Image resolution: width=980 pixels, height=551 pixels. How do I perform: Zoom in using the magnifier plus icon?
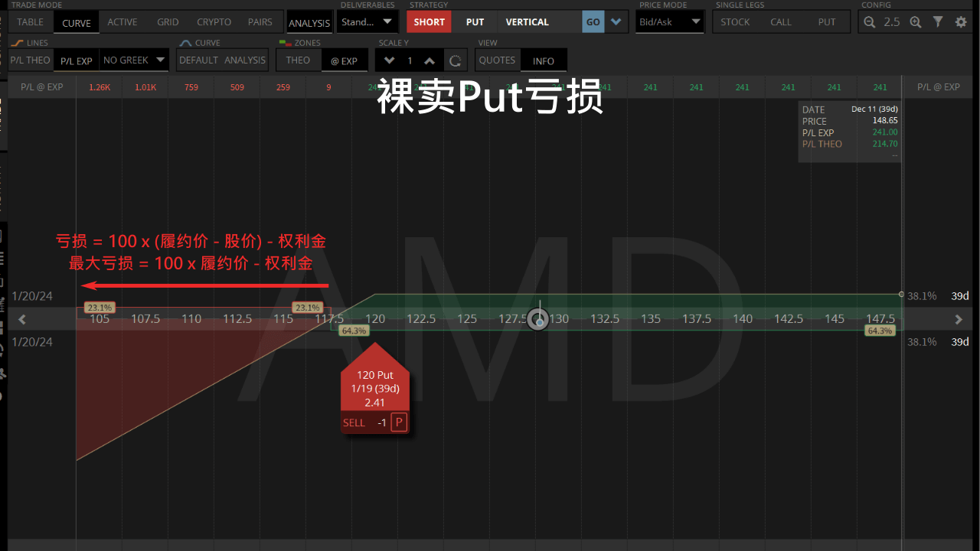coord(916,21)
